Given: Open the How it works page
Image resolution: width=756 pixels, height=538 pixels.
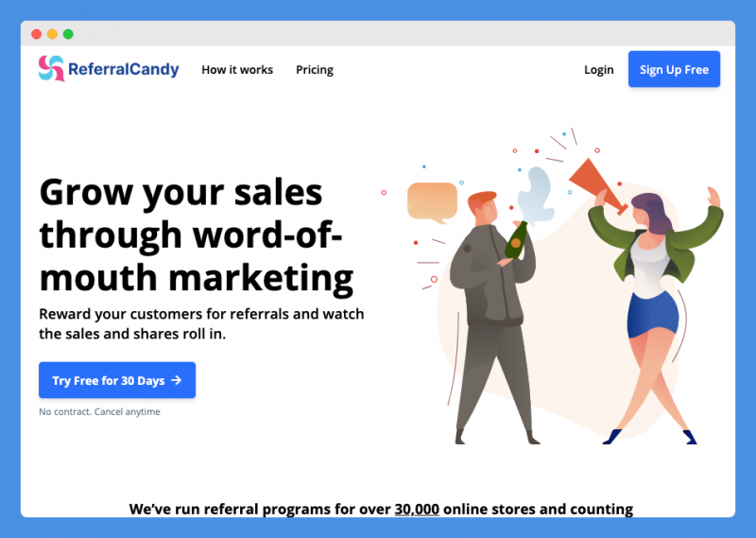Looking at the screenshot, I should click(237, 70).
